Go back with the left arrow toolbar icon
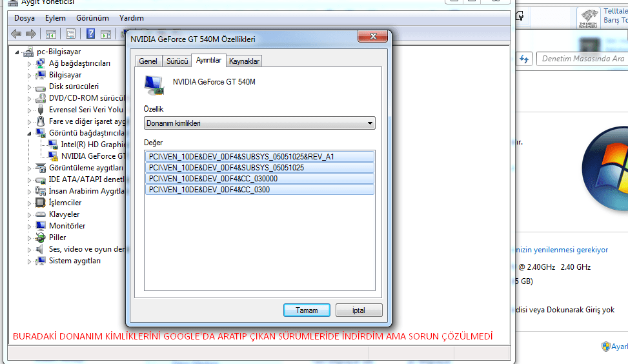This screenshot has width=628, height=364. pyautogui.click(x=16, y=34)
